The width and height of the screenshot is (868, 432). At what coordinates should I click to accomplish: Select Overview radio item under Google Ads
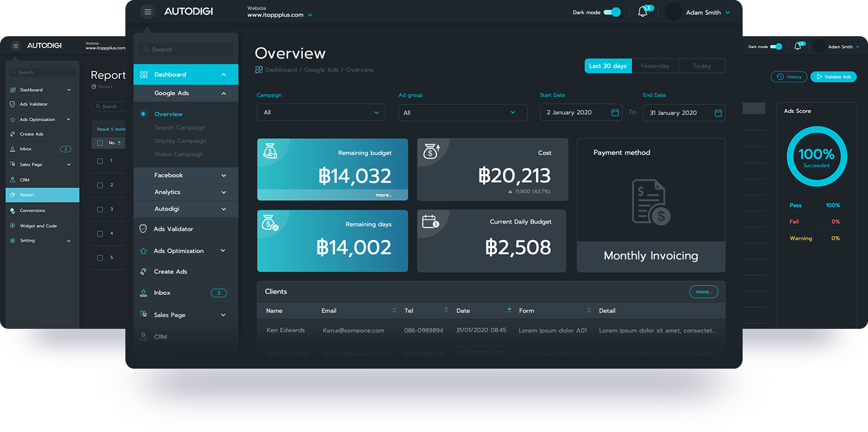(x=143, y=114)
